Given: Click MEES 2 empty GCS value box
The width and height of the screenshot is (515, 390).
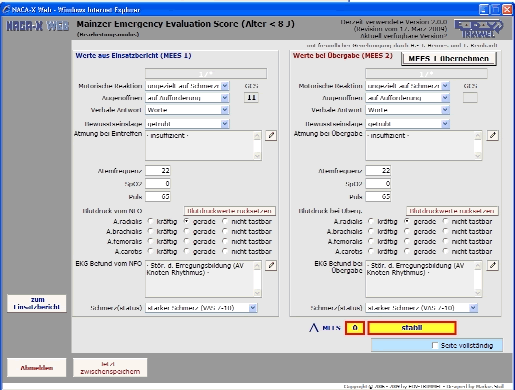Looking at the screenshot, I should (470, 98).
